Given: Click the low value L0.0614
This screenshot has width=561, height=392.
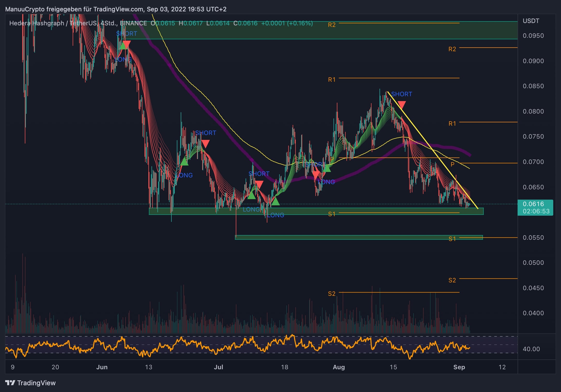Looking at the screenshot, I should [218, 23].
